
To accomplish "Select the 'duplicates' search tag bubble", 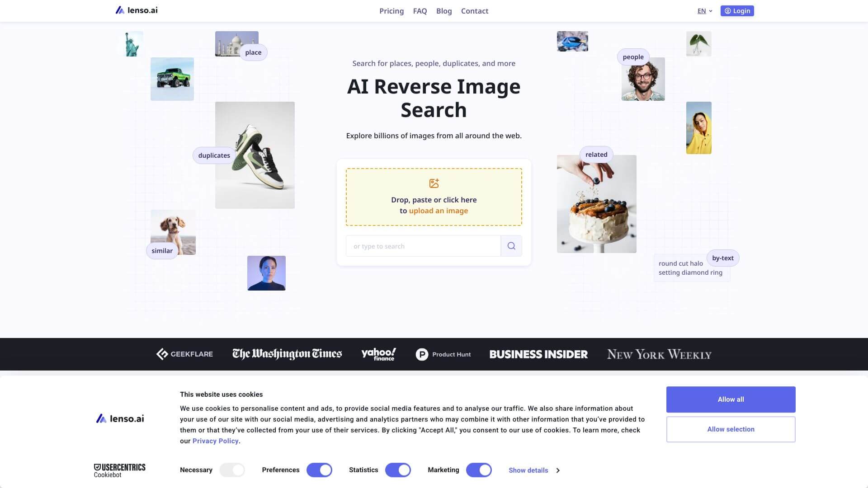I will [x=214, y=155].
